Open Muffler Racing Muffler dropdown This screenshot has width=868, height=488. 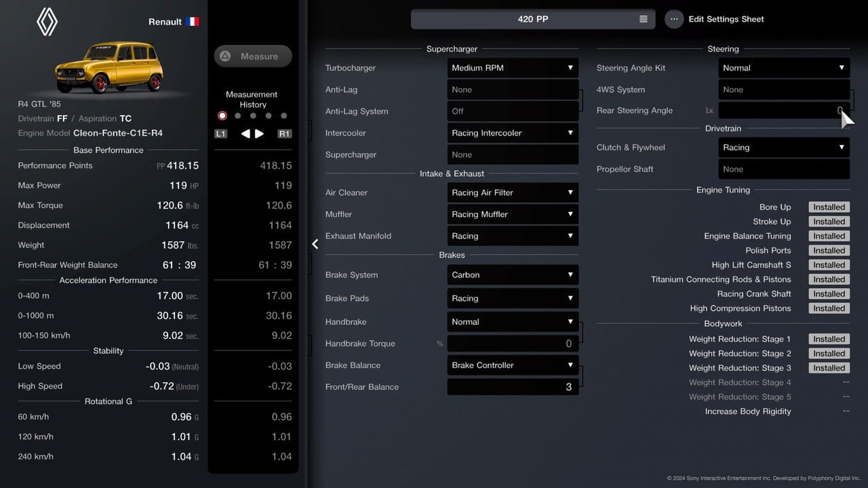(x=513, y=214)
